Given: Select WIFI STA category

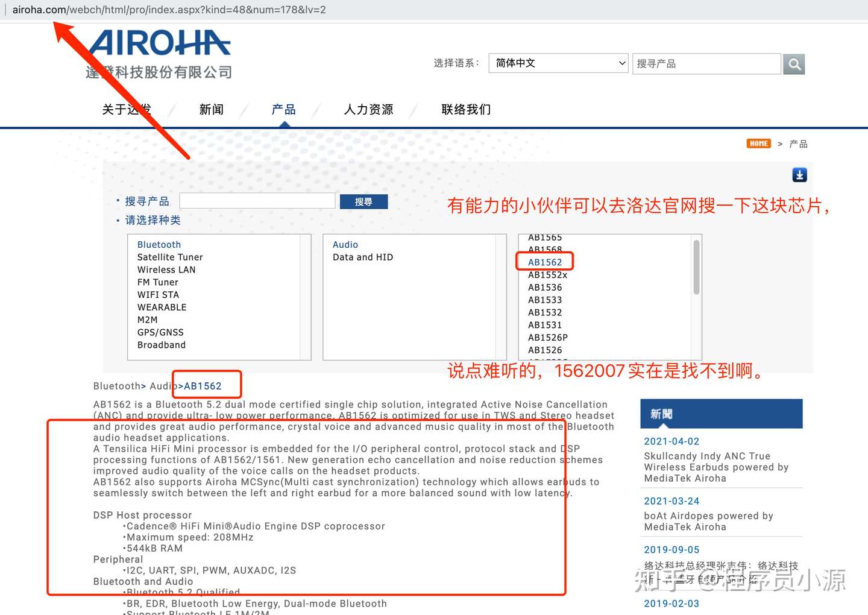Looking at the screenshot, I should [x=158, y=295].
